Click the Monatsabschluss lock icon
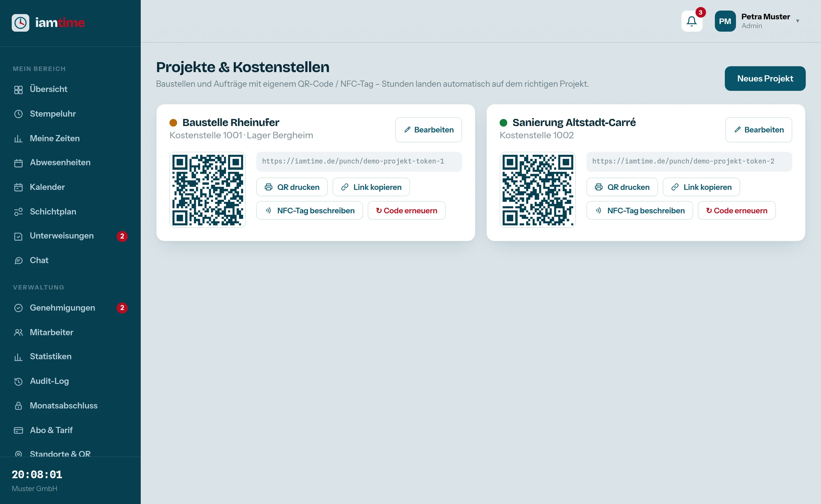The width and height of the screenshot is (821, 504). tap(18, 406)
